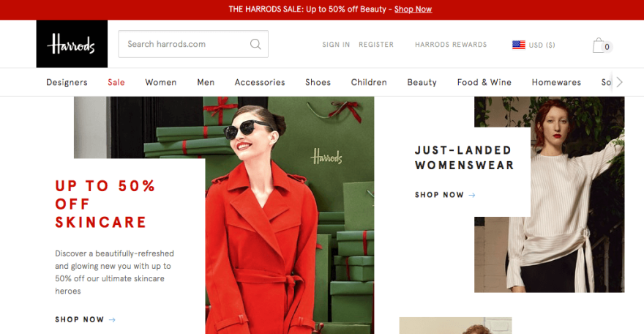Click the Sign In link
The width and height of the screenshot is (644, 334).
[336, 45]
